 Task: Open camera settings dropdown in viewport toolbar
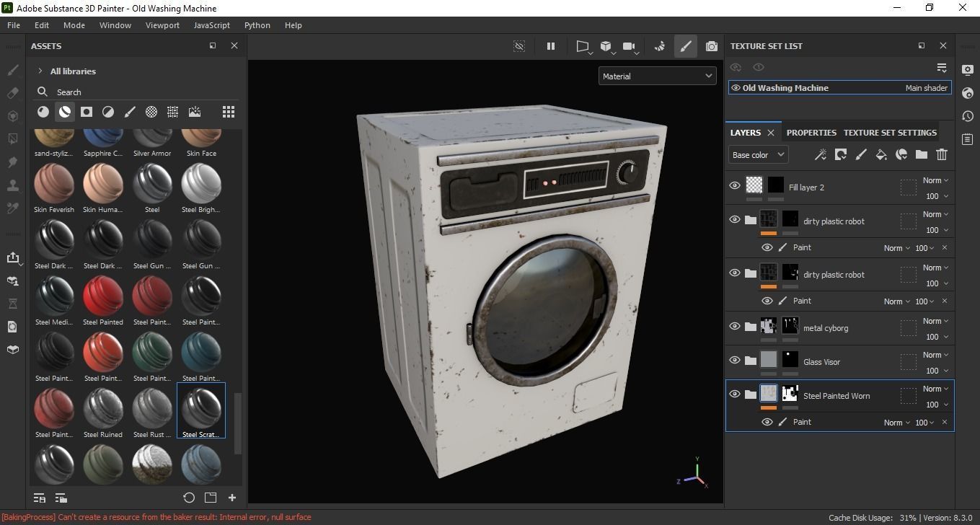click(x=631, y=47)
